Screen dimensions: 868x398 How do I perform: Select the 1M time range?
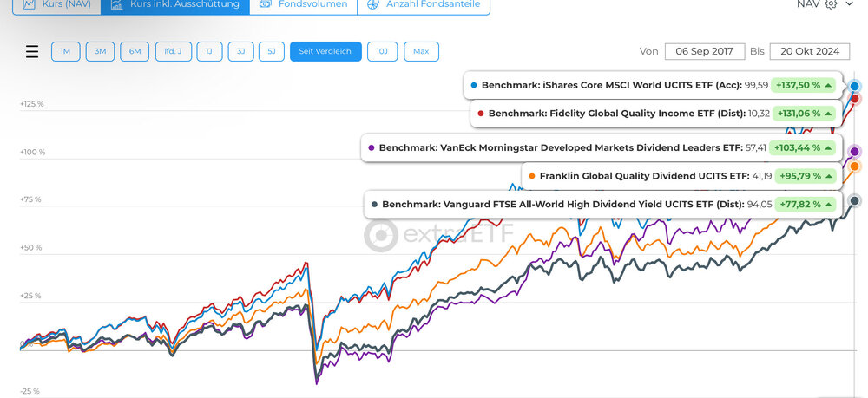65,51
